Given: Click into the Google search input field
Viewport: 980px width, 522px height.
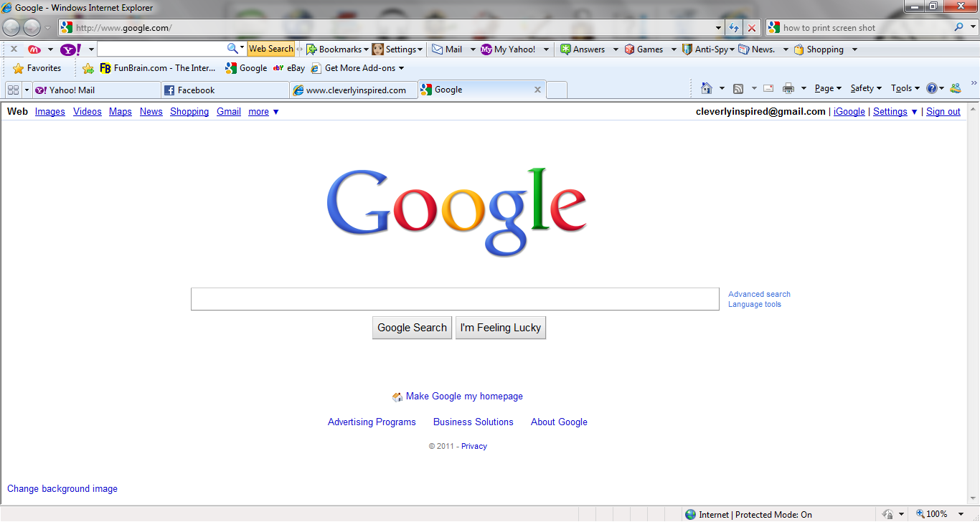Looking at the screenshot, I should click(x=455, y=299).
